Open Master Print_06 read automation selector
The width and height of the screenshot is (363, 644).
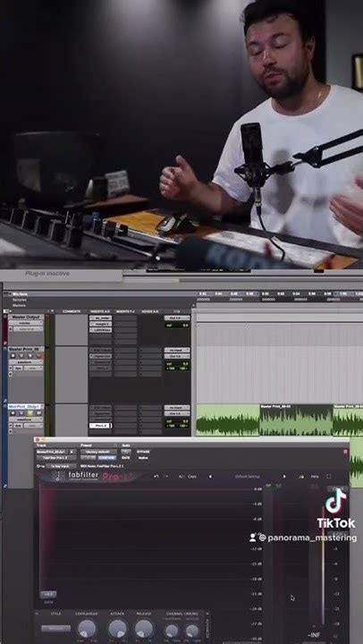tap(32, 369)
